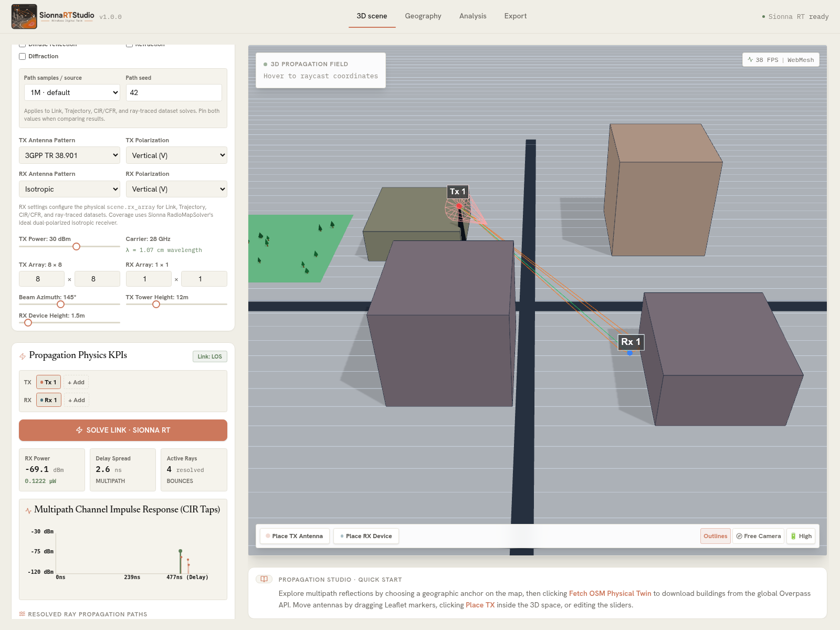
Task: Click Place RX Device button
Action: tap(366, 536)
